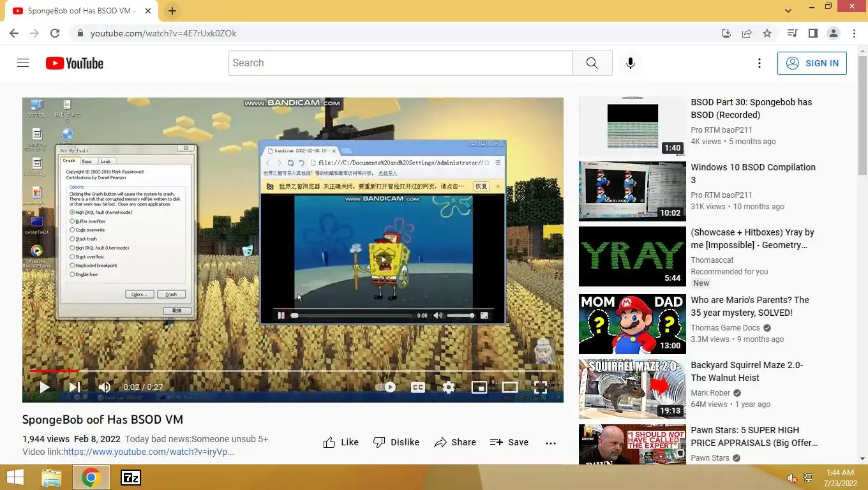This screenshot has width=868, height=490.
Task: Enter full screen mode
Action: tap(541, 387)
